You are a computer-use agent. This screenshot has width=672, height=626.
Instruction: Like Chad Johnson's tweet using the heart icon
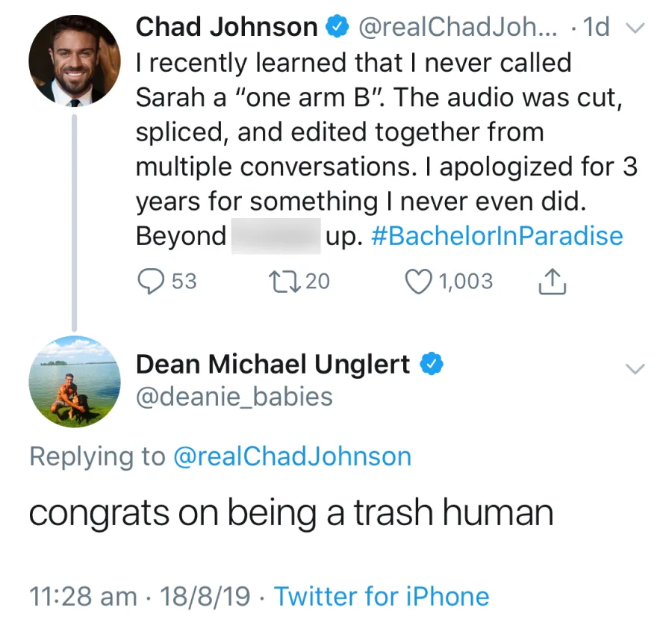pyautogui.click(x=418, y=281)
